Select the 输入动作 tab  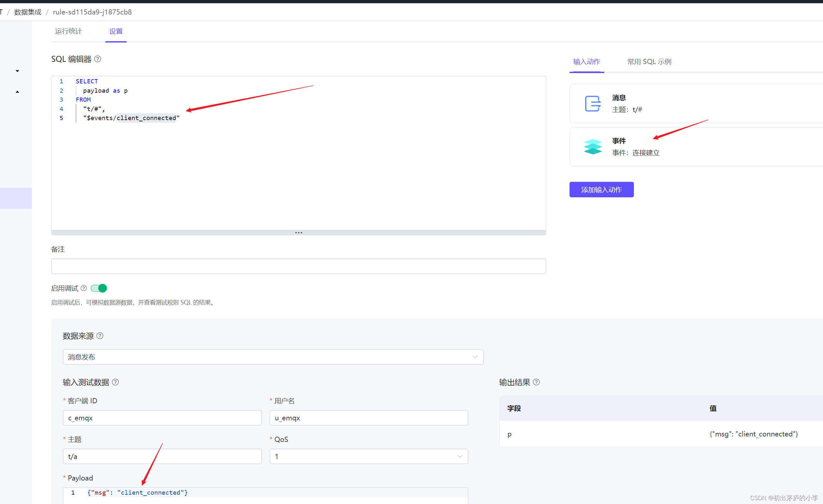coord(587,62)
